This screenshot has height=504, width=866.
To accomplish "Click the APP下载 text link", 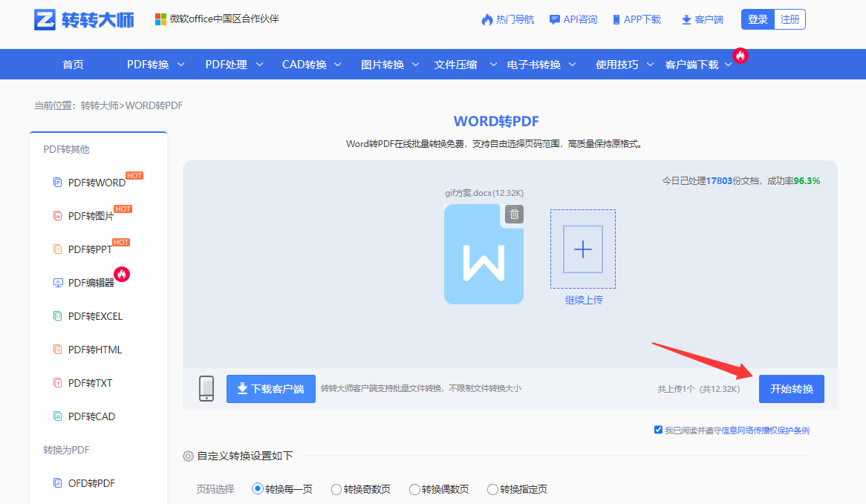I will tap(642, 19).
